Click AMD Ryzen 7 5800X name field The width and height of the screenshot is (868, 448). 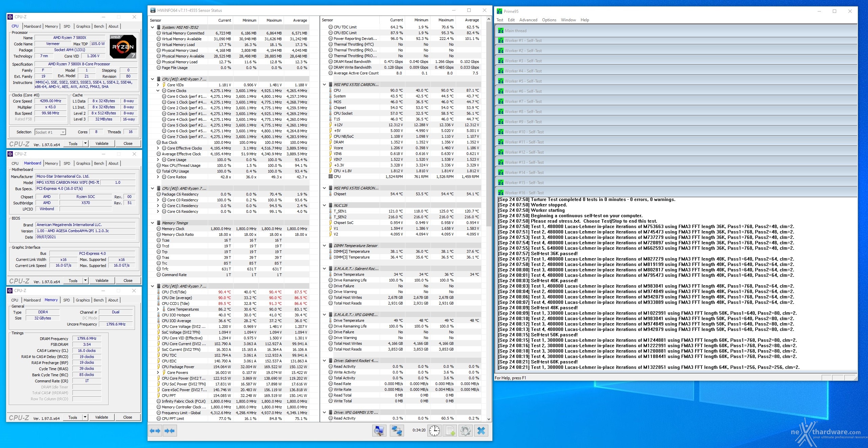pyautogui.click(x=70, y=38)
